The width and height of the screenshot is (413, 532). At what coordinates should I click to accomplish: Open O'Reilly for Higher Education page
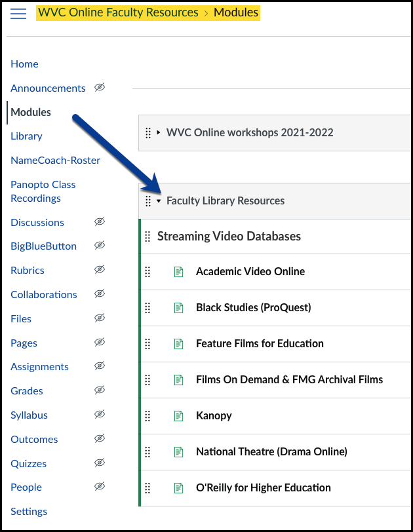264,487
